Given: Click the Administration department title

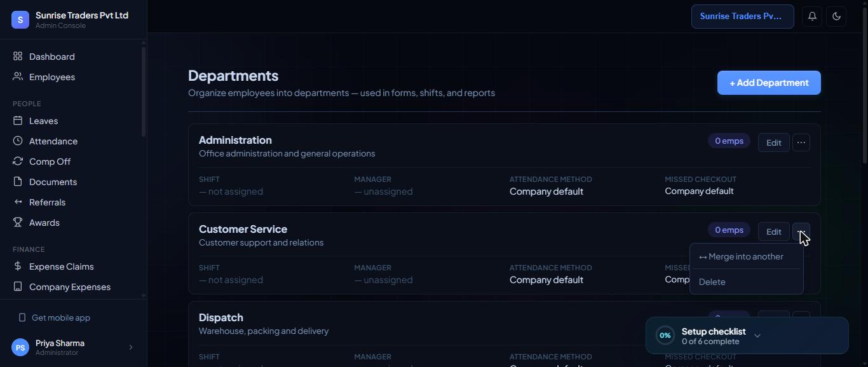Looking at the screenshot, I should [235, 140].
